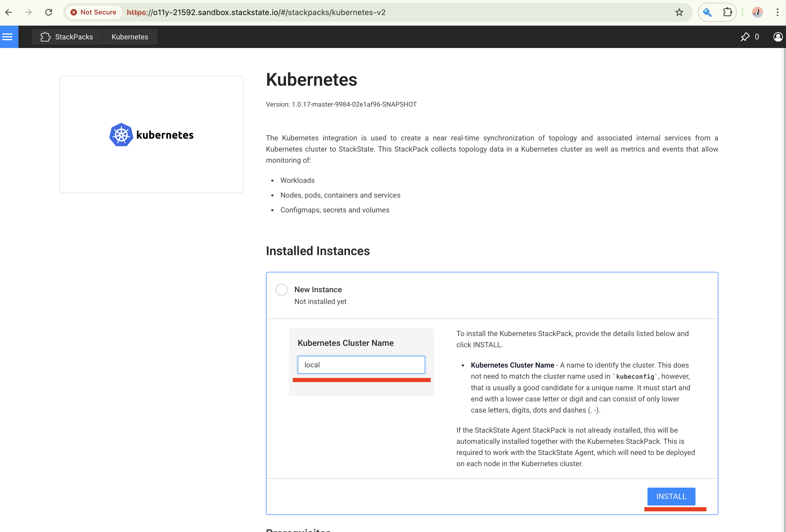The width and height of the screenshot is (786, 532).
Task: Open the Not Secure site information badge
Action: [x=94, y=12]
